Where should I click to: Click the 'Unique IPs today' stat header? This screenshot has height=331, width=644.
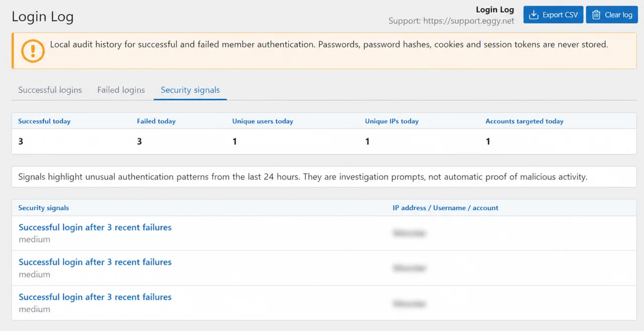pos(392,121)
